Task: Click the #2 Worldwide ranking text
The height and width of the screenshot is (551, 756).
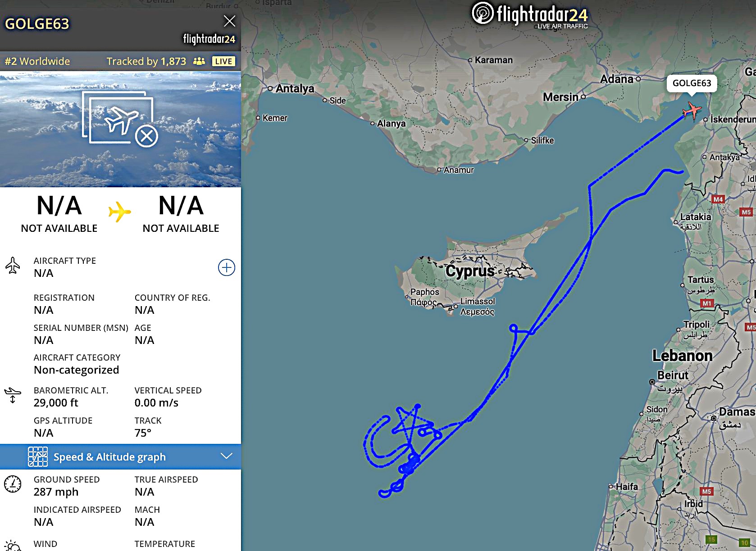Action: point(37,61)
